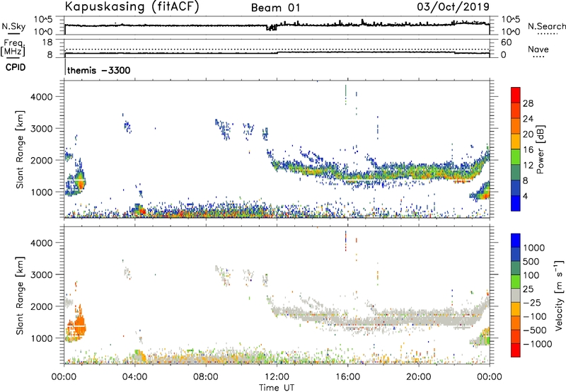Image resolution: width=566 pixels, height=392 pixels.
Task: Click the 'CPID' label
Action: tap(16, 67)
